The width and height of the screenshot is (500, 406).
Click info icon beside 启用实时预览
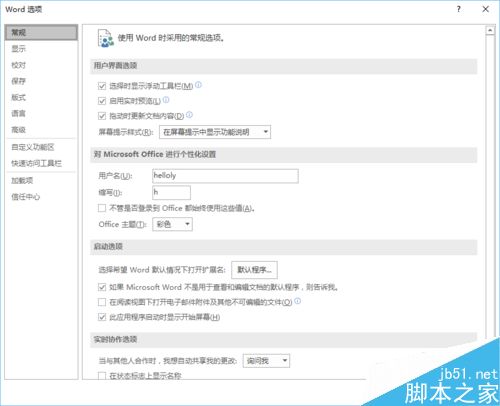(x=166, y=99)
